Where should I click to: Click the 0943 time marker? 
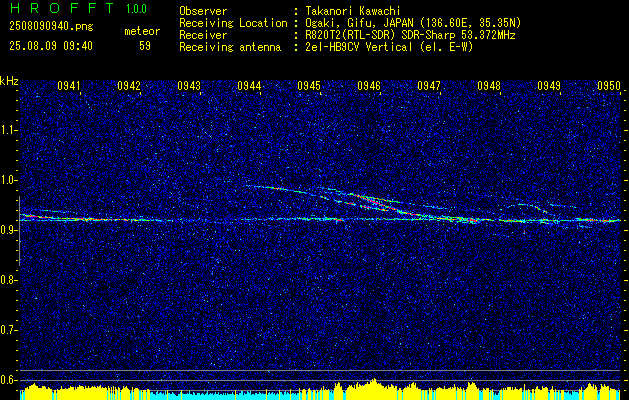[189, 85]
